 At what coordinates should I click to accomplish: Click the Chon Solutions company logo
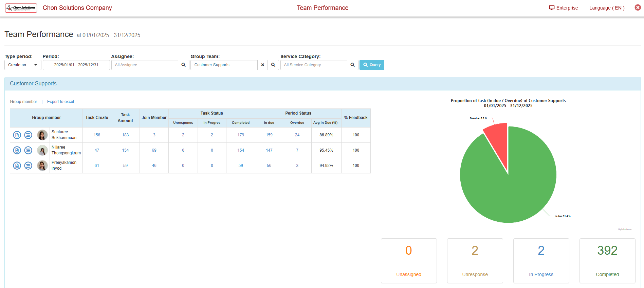[x=21, y=8]
